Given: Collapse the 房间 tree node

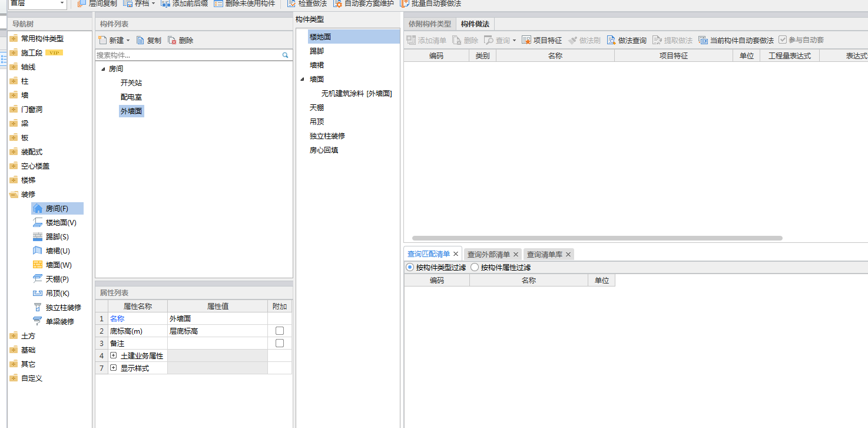Looking at the screenshot, I should pyautogui.click(x=103, y=69).
